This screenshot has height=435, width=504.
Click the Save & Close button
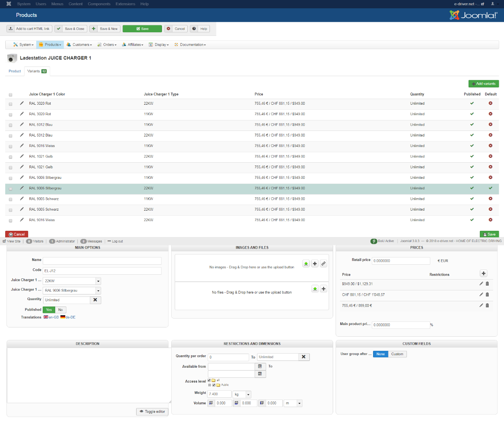click(x=71, y=29)
